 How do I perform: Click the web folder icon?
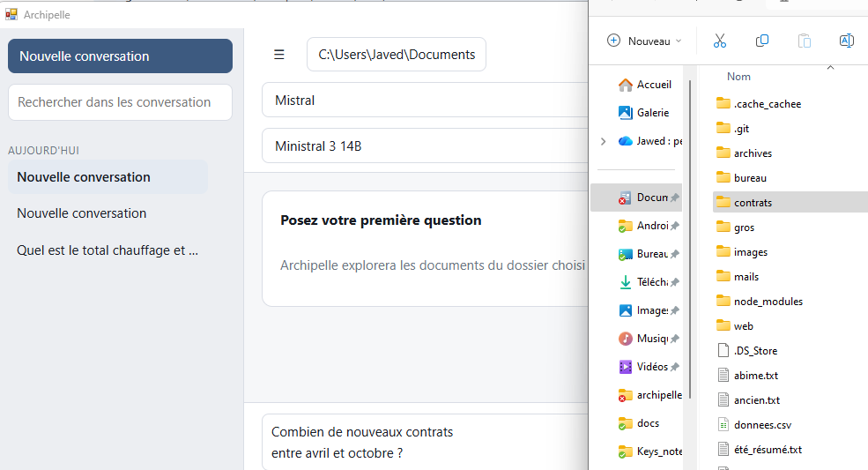tap(723, 325)
